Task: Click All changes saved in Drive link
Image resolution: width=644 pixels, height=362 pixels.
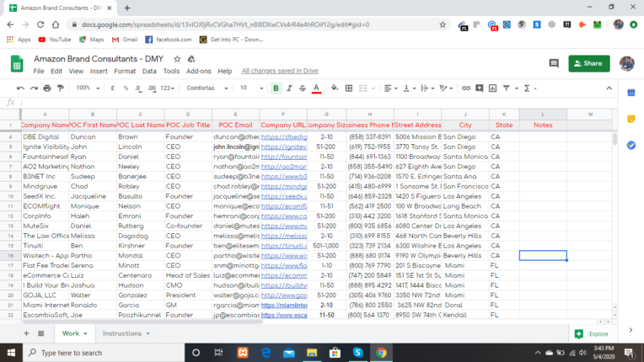Action: (x=280, y=71)
